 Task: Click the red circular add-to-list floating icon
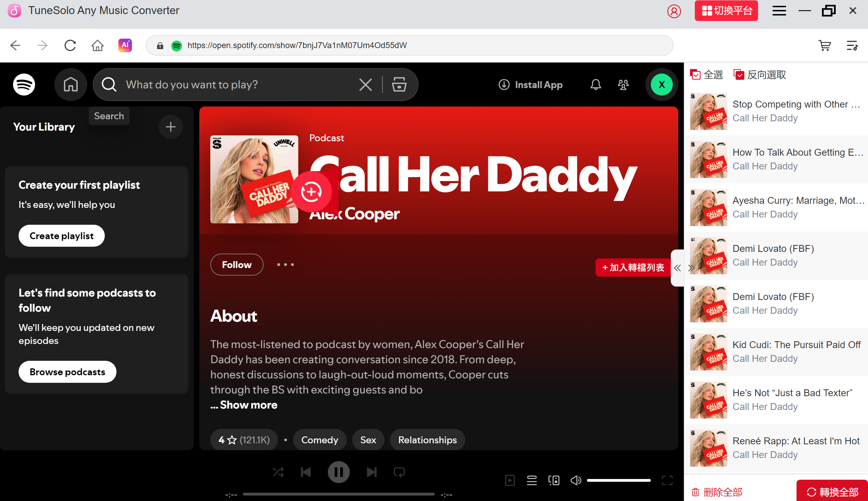coord(311,192)
